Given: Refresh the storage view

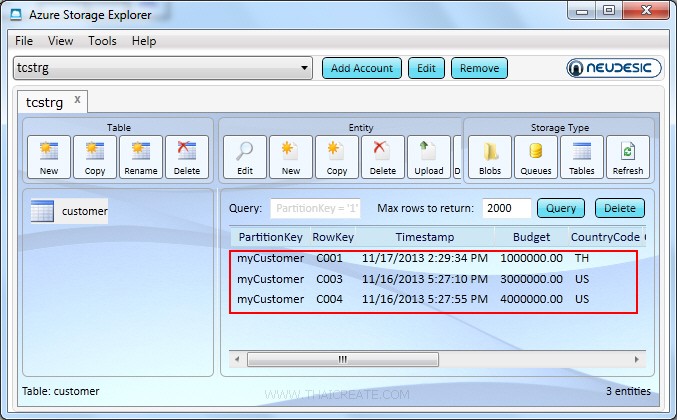Looking at the screenshot, I should (x=628, y=157).
